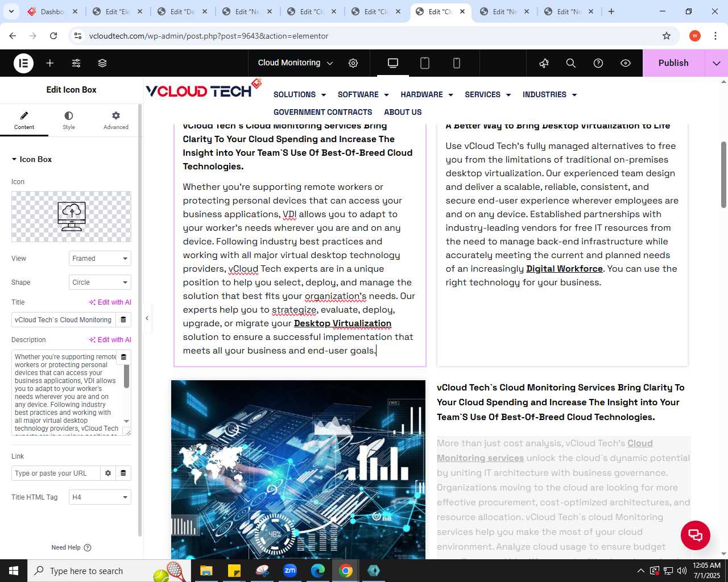Collapse the Elementor panel with the arrow
This screenshot has width=728, height=582.
click(147, 318)
